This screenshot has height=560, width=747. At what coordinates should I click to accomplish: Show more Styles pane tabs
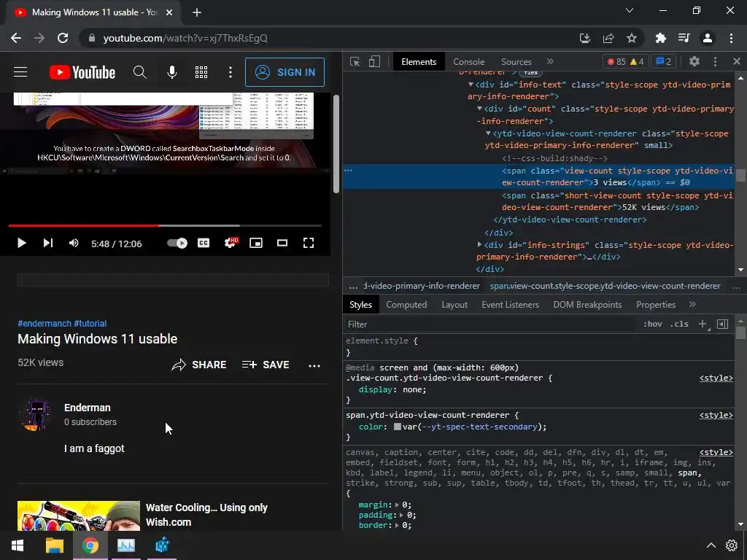tap(693, 304)
